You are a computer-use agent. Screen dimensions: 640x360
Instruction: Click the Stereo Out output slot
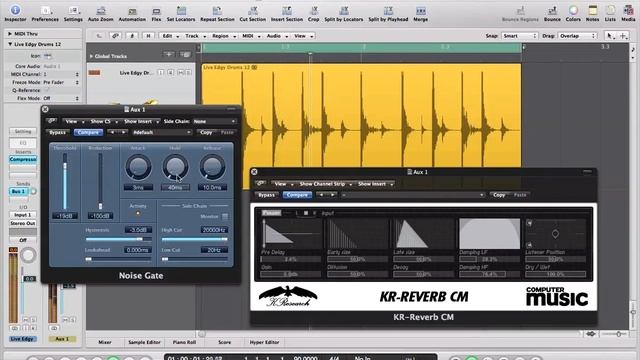pos(23,223)
